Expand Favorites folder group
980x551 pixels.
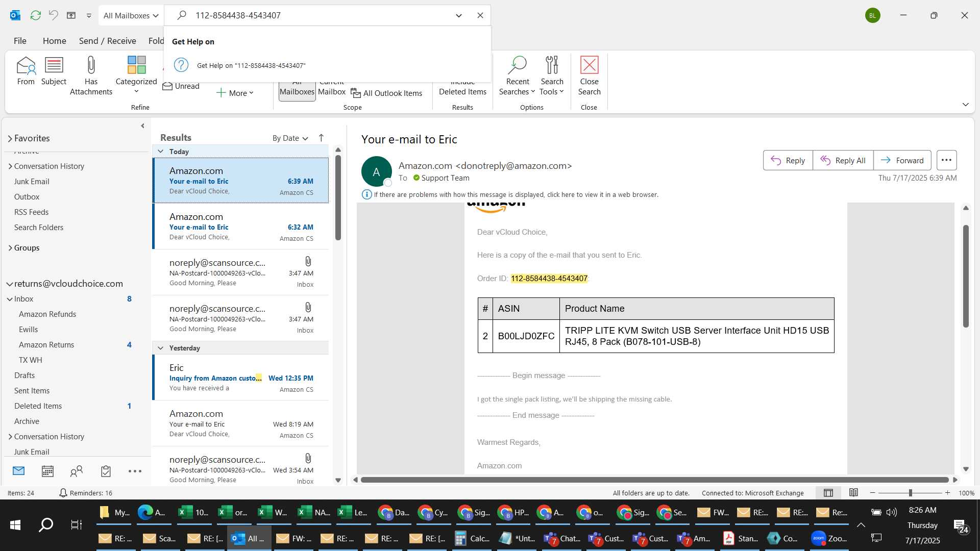pyautogui.click(x=10, y=139)
